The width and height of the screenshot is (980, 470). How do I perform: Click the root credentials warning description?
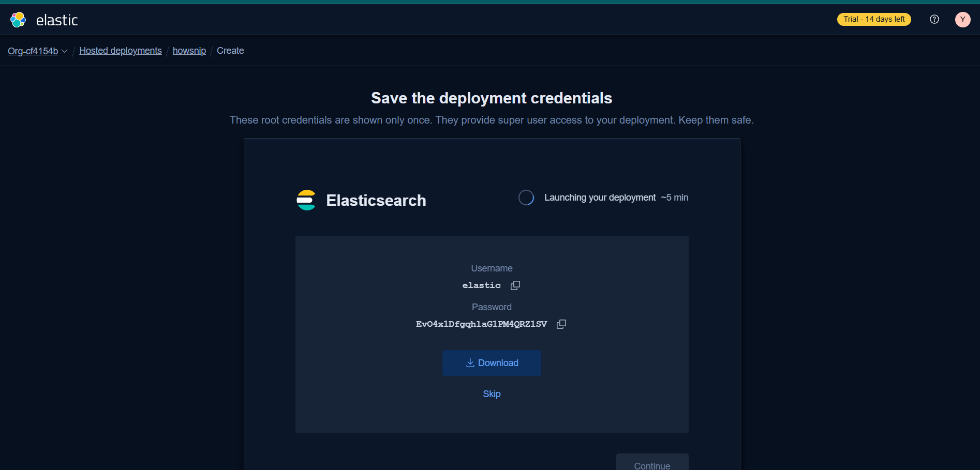point(492,120)
